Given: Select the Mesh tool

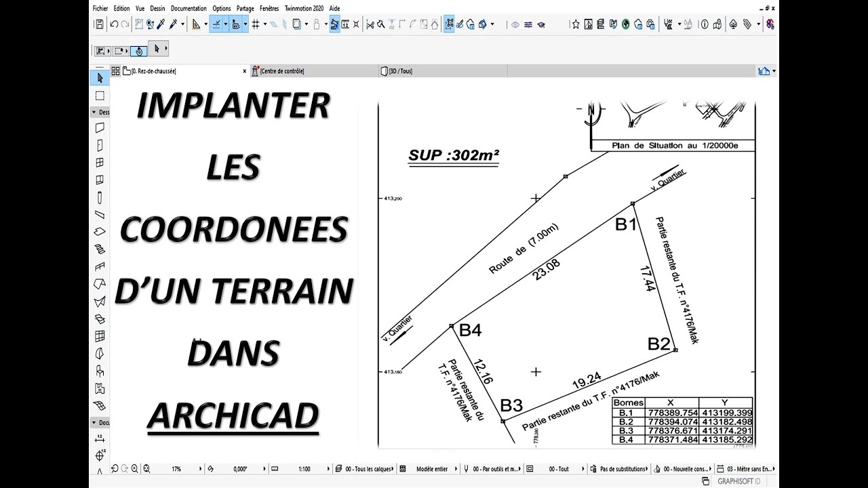Looking at the screenshot, I should pyautogui.click(x=100, y=406).
